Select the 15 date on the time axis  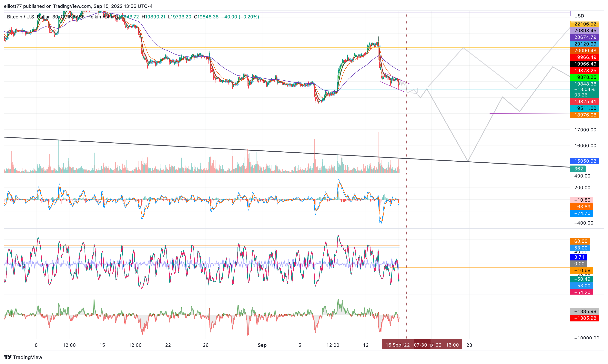coord(102,345)
